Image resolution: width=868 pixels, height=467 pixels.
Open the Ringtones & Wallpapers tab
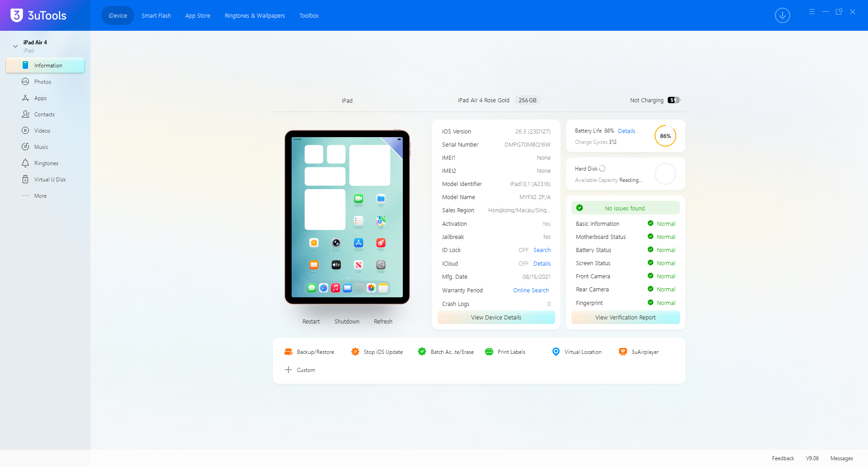pyautogui.click(x=255, y=15)
